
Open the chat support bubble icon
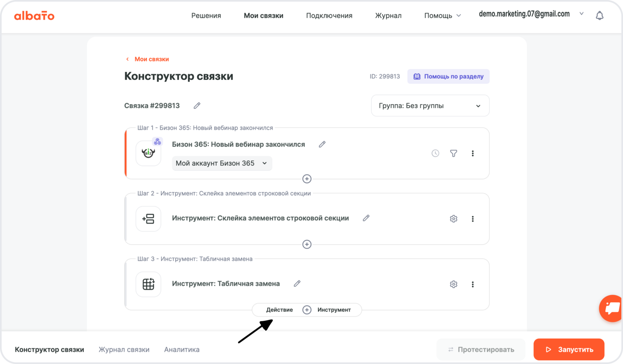click(x=611, y=308)
